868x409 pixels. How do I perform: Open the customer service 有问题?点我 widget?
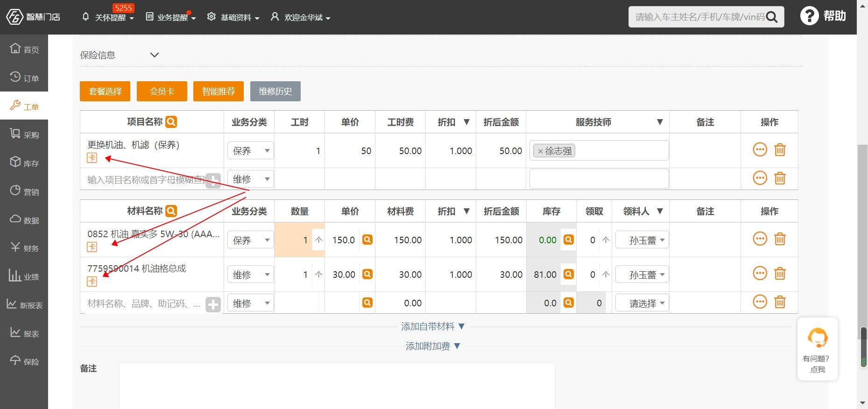click(818, 349)
